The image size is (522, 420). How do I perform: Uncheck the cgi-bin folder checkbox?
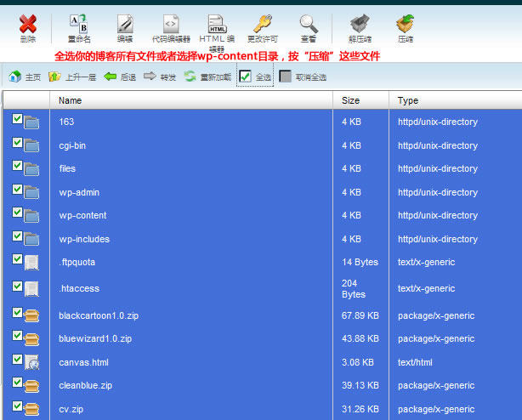(x=17, y=143)
